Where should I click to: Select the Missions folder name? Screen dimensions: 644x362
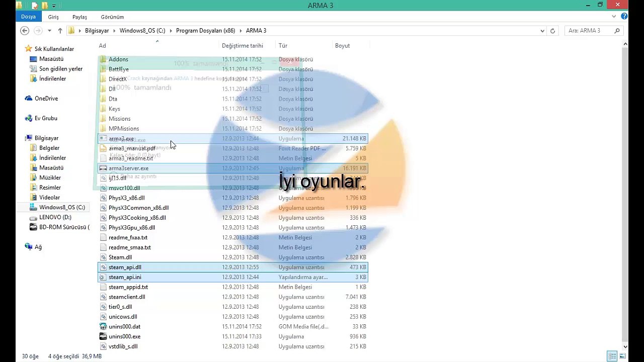click(120, 119)
